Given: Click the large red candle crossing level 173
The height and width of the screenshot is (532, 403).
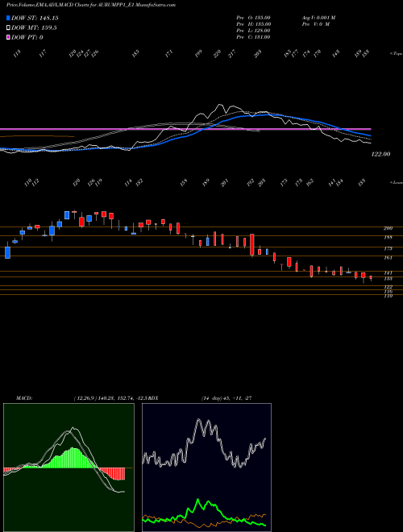Looking at the screenshot, I should point(252,244).
